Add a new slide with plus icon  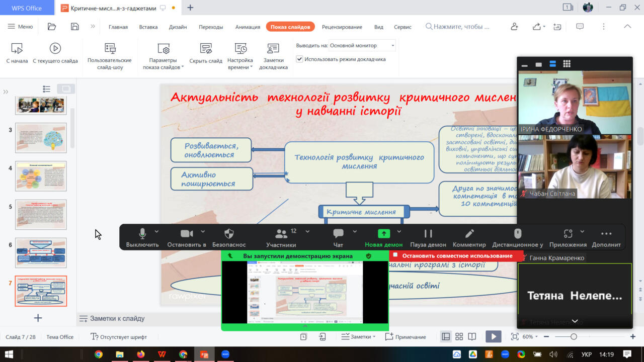(x=38, y=318)
